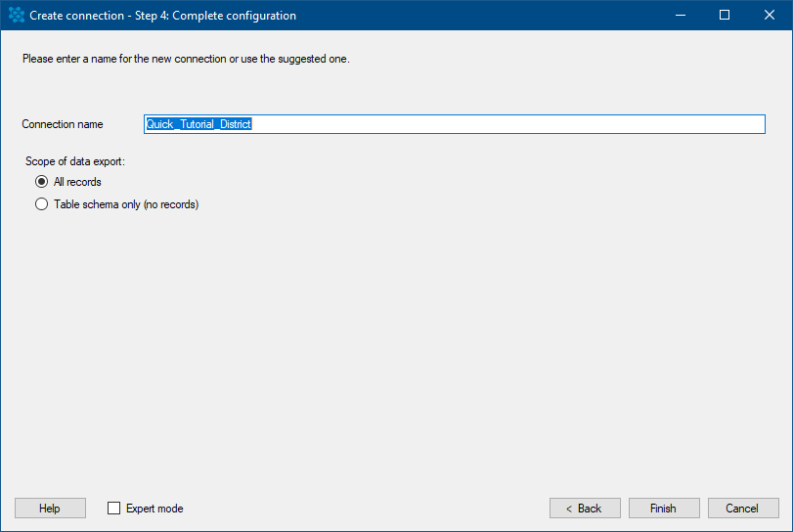This screenshot has width=793, height=532.
Task: Go Back to the previous step
Action: [x=585, y=509]
